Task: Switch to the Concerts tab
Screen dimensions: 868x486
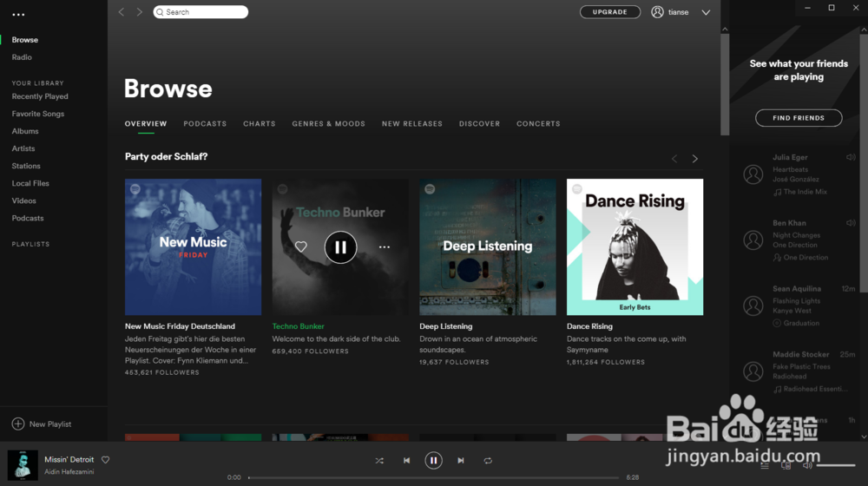Action: [x=538, y=124]
